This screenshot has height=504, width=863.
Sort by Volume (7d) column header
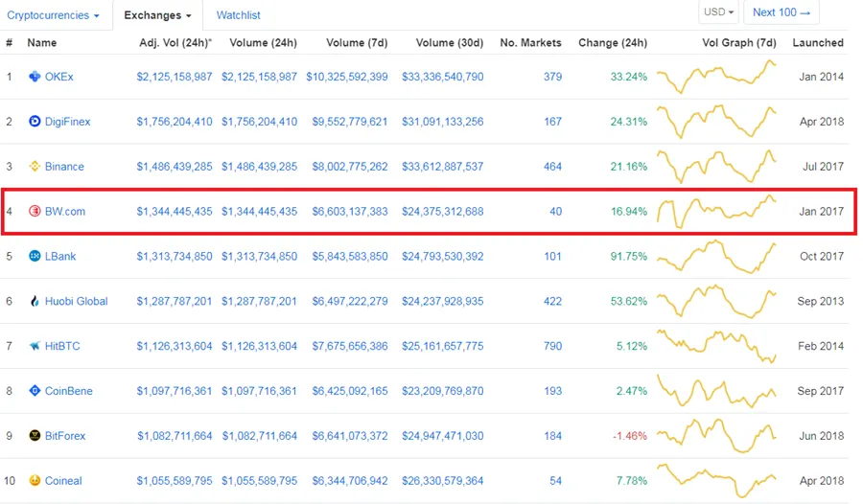pos(357,42)
